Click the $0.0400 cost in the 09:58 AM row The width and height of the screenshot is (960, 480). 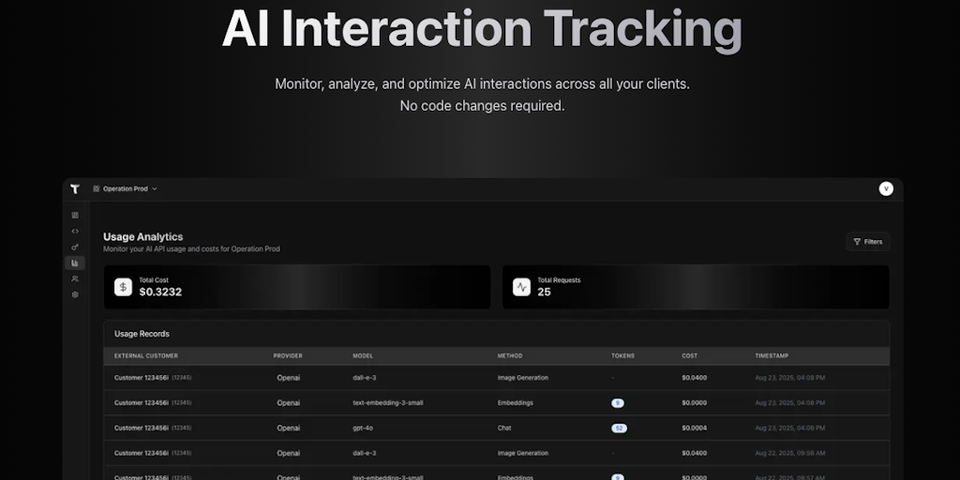coord(694,454)
